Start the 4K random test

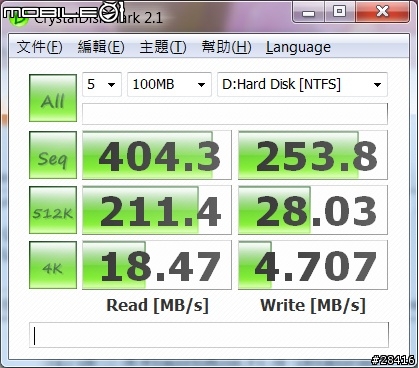(53, 265)
